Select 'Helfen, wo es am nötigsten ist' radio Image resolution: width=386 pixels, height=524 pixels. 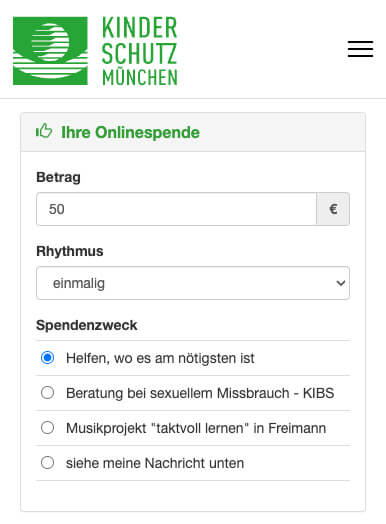[x=47, y=357]
